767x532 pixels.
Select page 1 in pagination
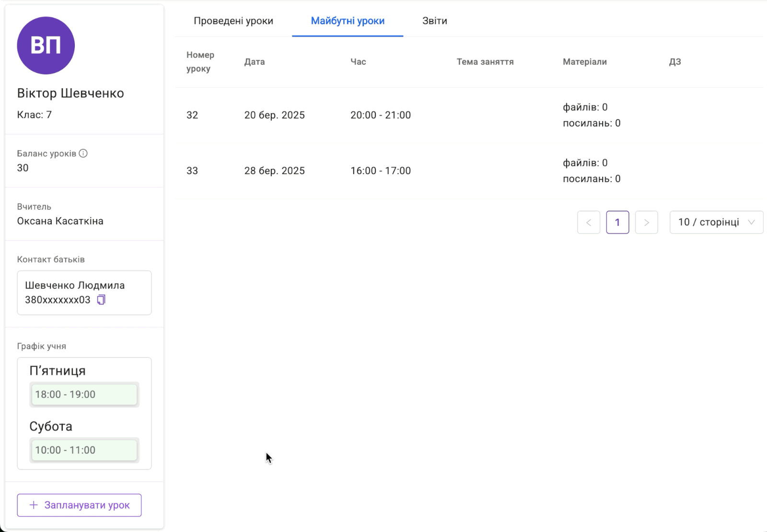(x=617, y=222)
